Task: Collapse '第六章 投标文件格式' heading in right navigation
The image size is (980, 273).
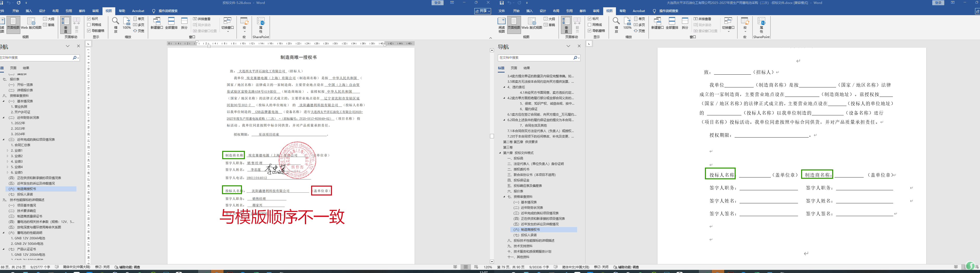Action: [x=500, y=153]
